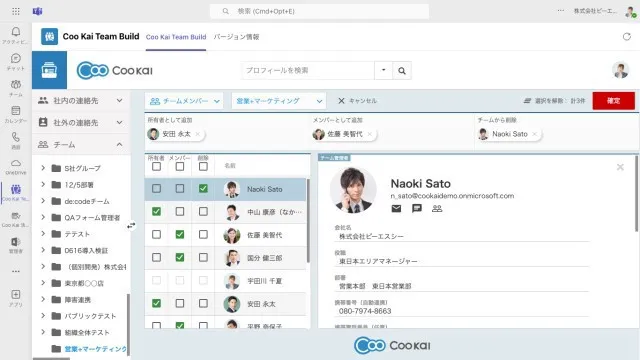Click the キャンセル cancel button
640x360 pixels.
pyautogui.click(x=357, y=101)
